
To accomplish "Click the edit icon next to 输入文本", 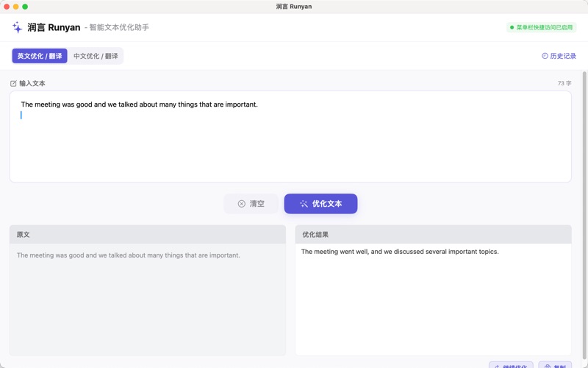I will pyautogui.click(x=13, y=84).
